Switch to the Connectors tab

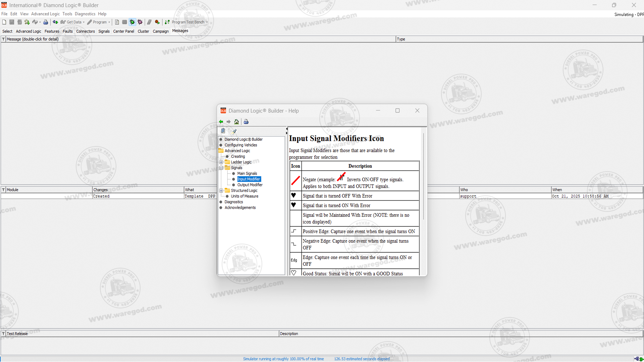[85, 31]
